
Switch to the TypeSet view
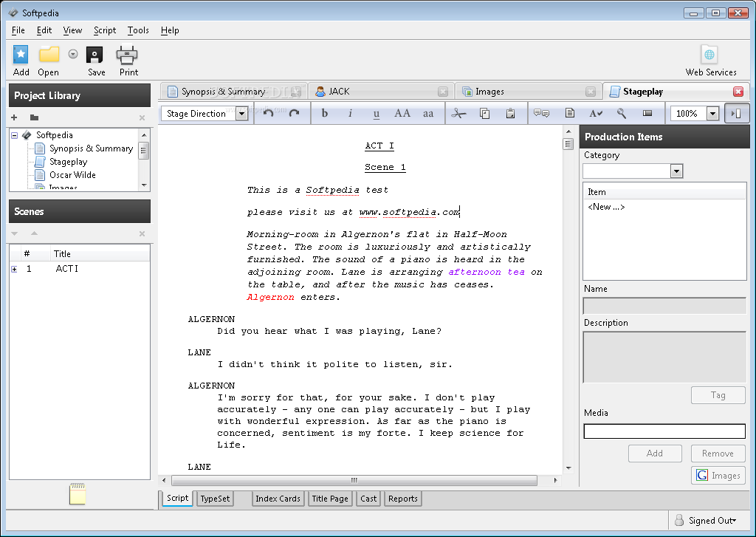[x=215, y=499]
